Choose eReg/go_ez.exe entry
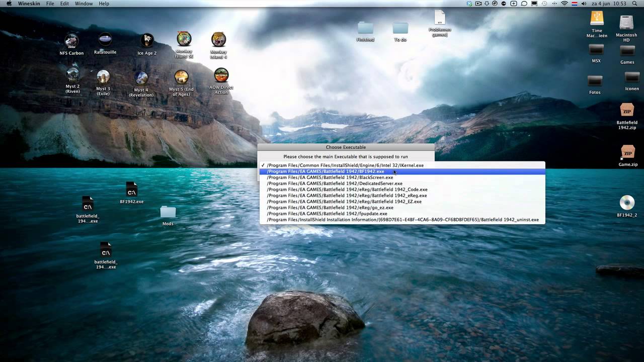 point(402,208)
